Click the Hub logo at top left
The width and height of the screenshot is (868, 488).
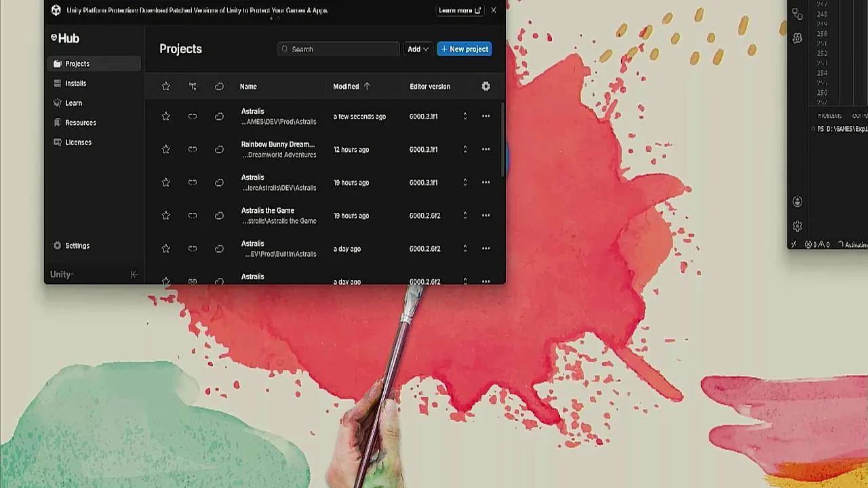(65, 38)
